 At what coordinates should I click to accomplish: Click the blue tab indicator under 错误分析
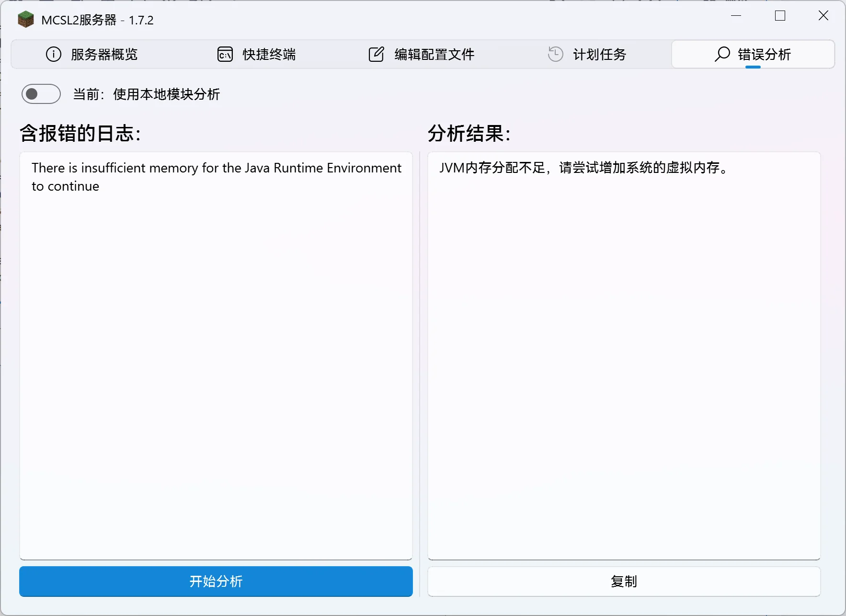coord(753,68)
